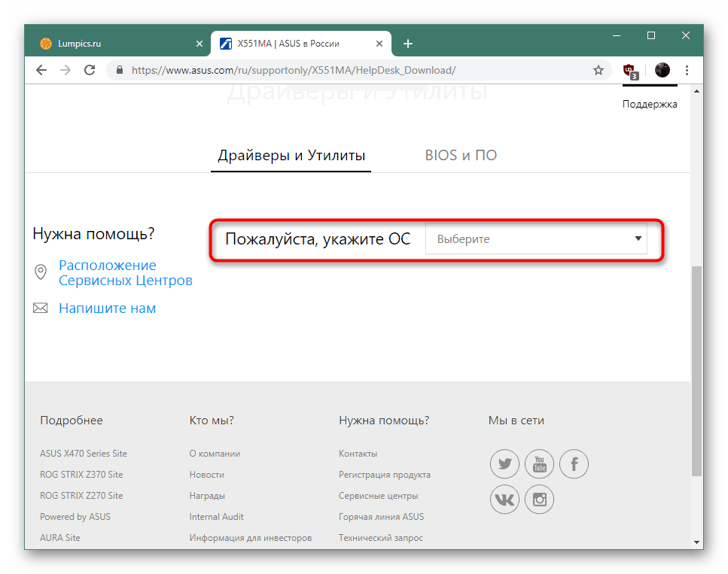728x574 pixels.
Task: Open the VK social page icon
Action: point(504,499)
